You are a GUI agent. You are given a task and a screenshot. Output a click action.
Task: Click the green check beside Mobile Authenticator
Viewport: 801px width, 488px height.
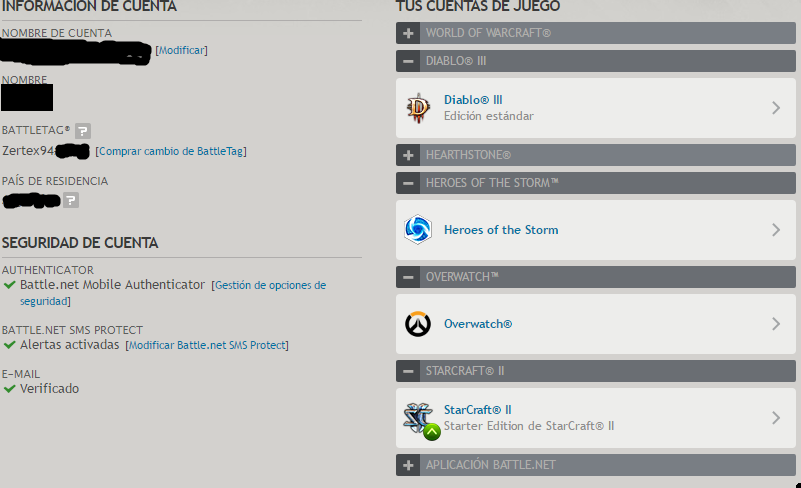(x=9, y=285)
